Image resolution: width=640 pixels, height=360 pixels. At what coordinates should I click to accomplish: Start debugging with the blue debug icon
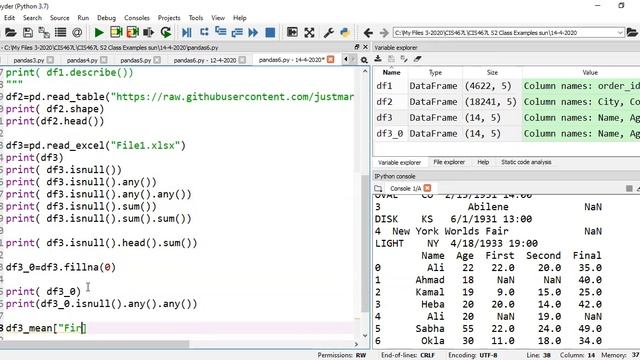(x=187, y=32)
